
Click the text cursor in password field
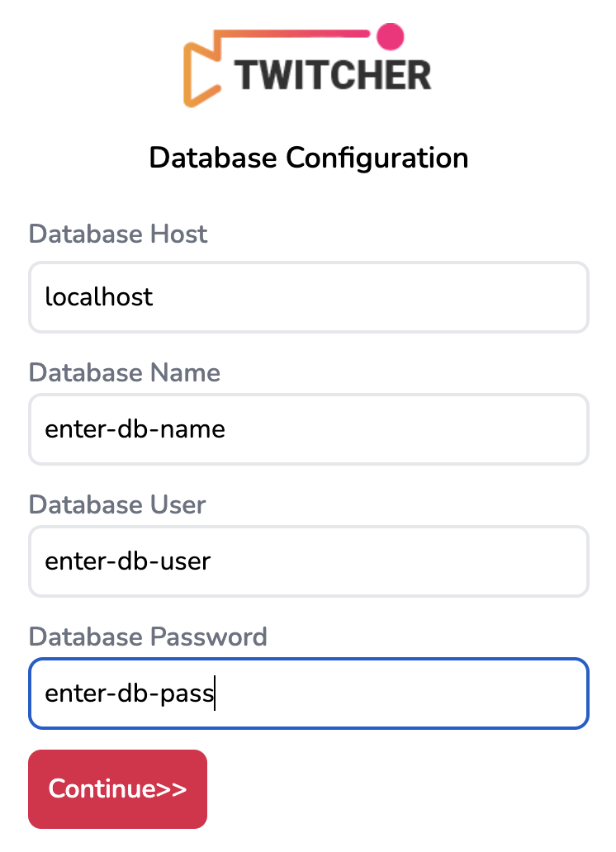click(x=214, y=693)
